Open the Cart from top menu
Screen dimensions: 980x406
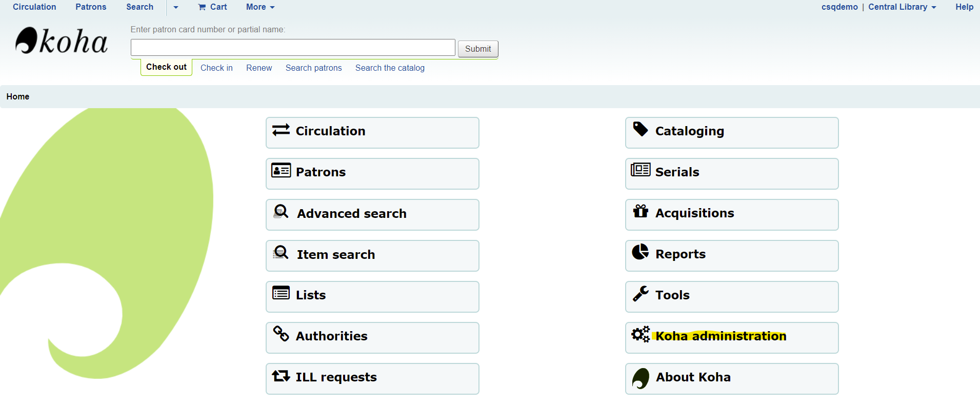click(213, 7)
